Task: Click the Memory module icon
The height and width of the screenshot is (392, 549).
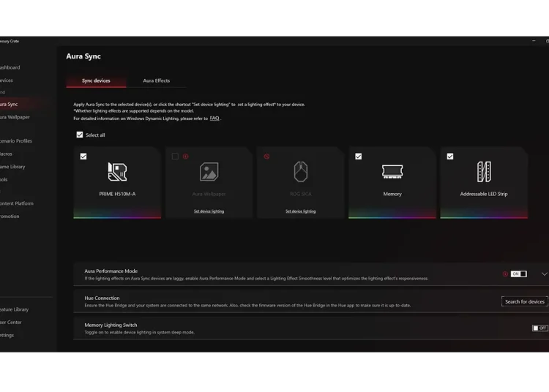Action: click(392, 172)
